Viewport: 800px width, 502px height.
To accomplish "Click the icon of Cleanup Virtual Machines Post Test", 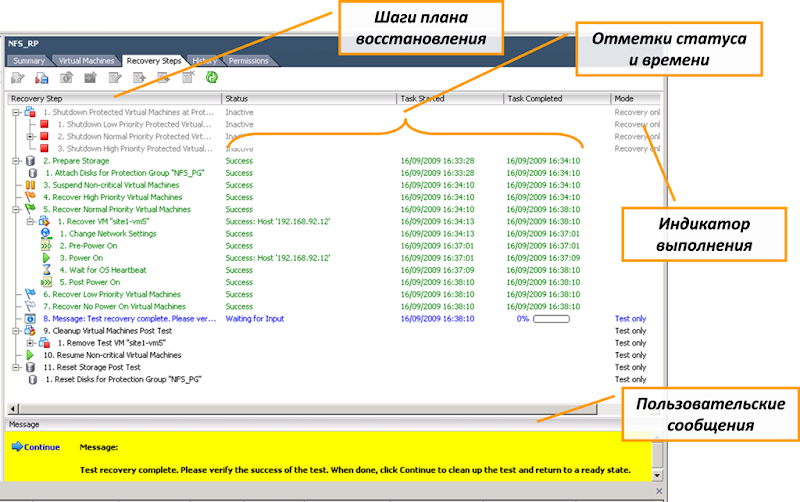I will click(30, 331).
